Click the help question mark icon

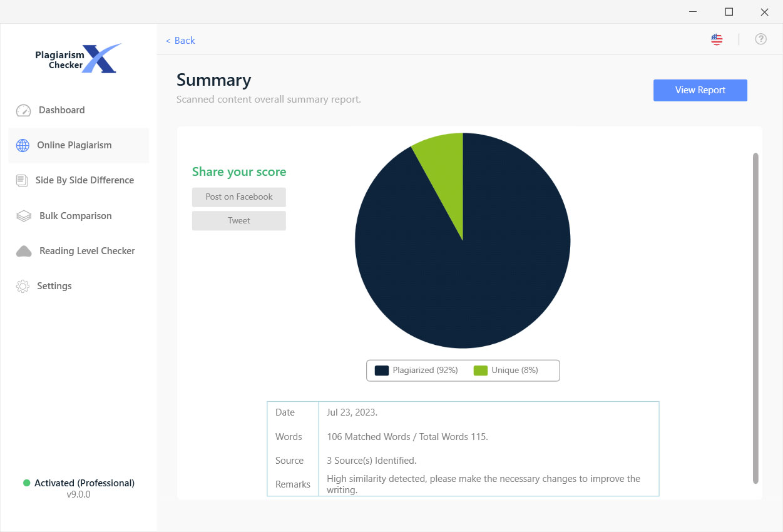point(761,39)
